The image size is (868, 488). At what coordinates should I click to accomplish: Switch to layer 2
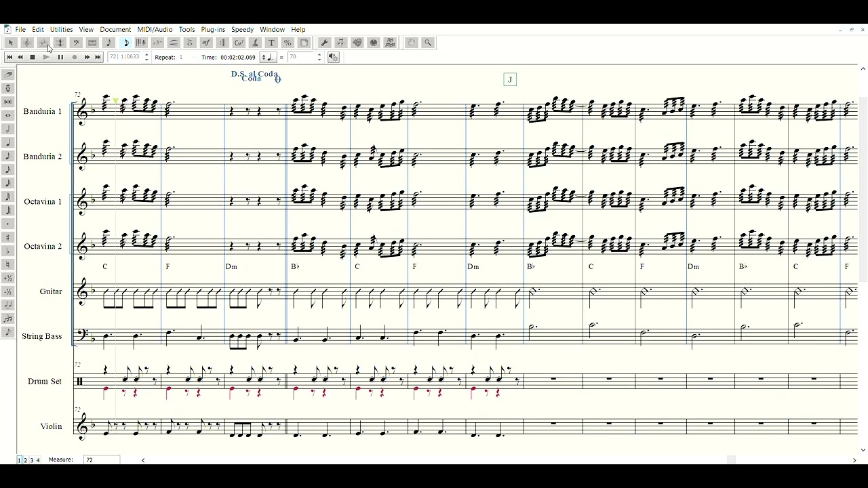pos(25,460)
